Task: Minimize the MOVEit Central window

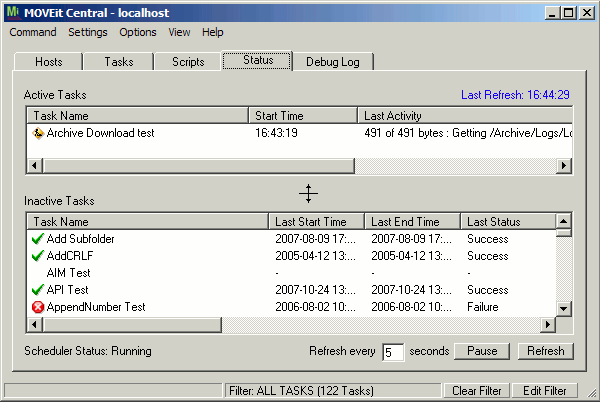Action: point(552,13)
